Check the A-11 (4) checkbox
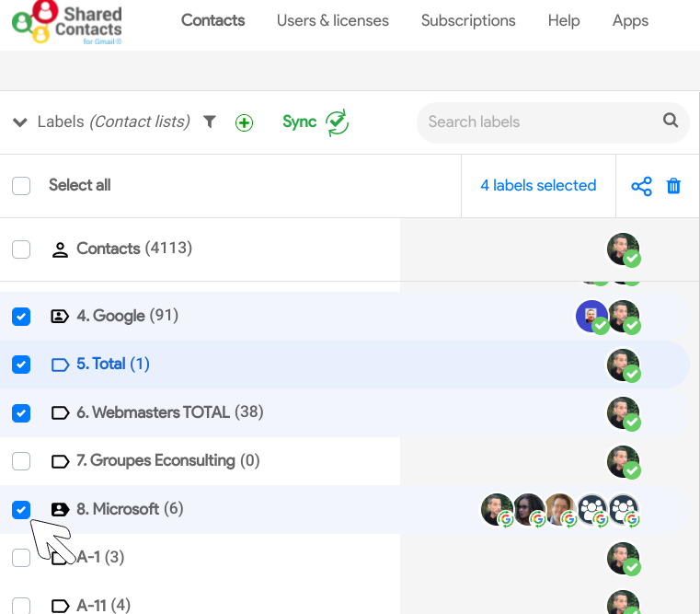The image size is (700, 614). click(21, 606)
